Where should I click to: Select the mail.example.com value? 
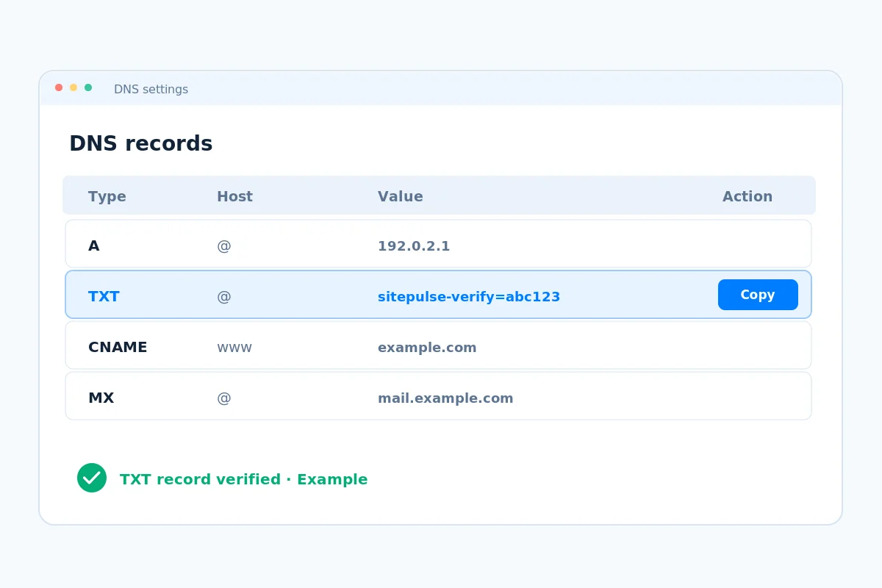(445, 398)
